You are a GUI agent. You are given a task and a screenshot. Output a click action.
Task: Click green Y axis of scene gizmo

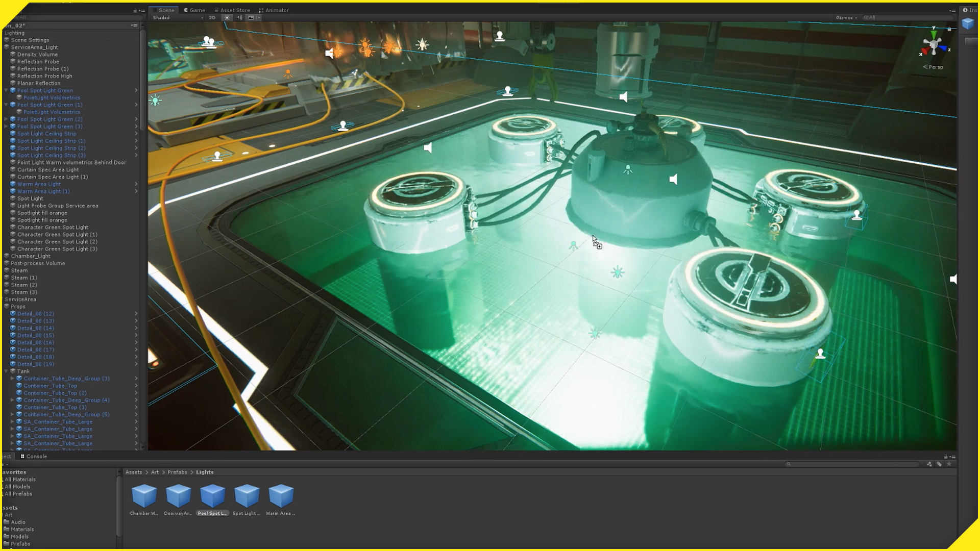click(934, 34)
